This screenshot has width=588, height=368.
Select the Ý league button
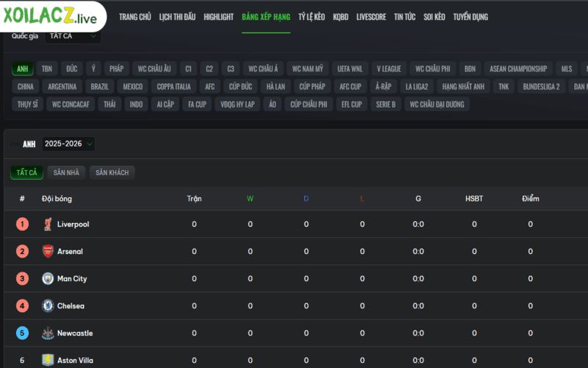[93, 68]
